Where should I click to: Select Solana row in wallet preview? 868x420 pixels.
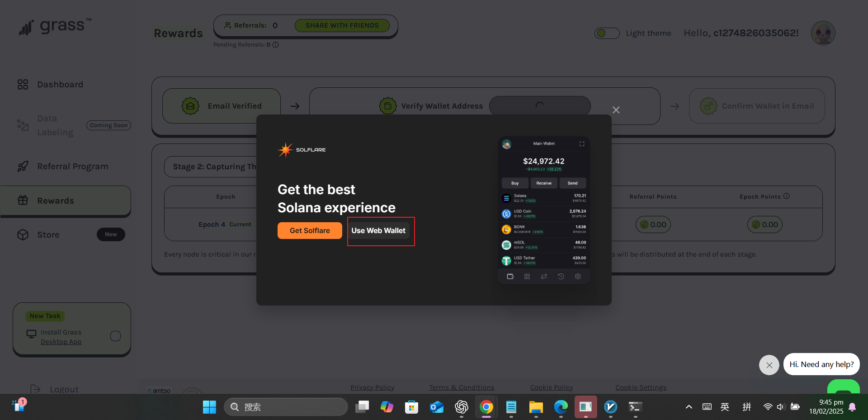coord(544,198)
